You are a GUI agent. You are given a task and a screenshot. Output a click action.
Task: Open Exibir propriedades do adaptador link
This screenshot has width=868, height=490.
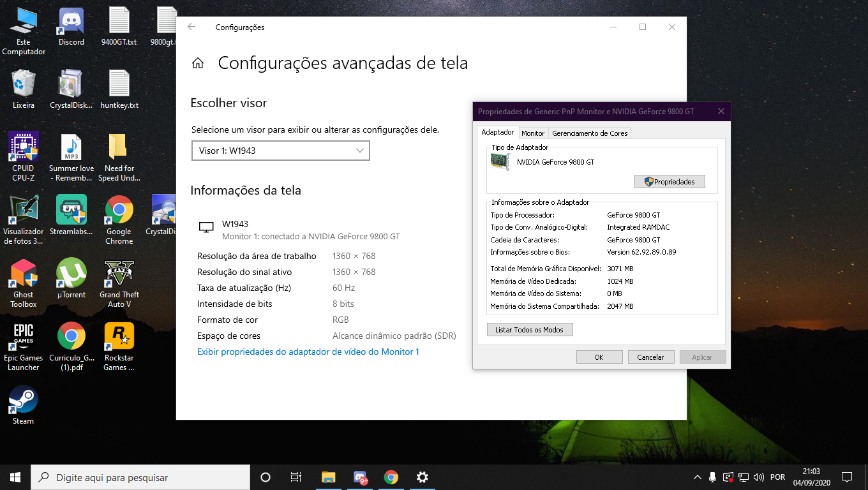tap(308, 352)
